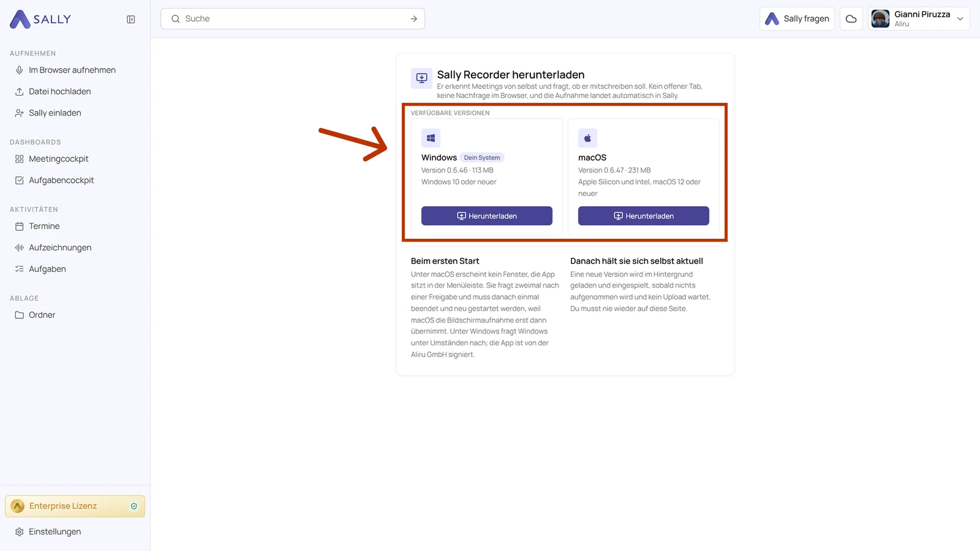
Task: Click the waveform icon beside Aufzeichnungen
Action: coord(20,248)
